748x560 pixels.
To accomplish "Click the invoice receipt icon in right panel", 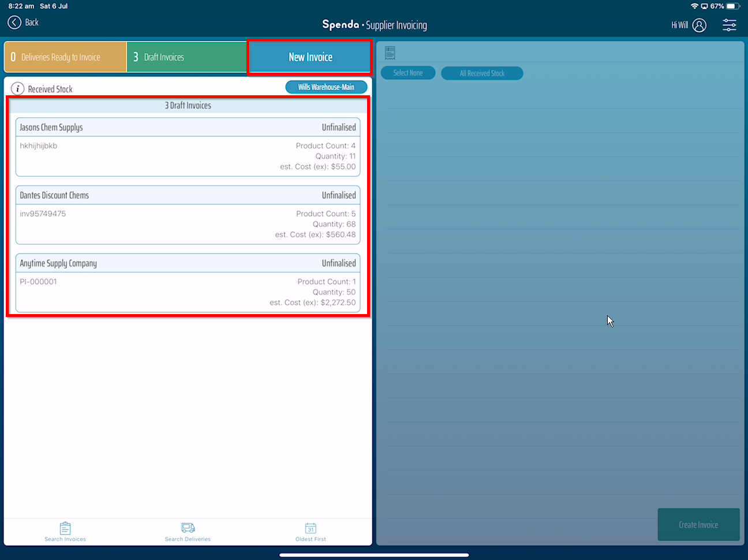I will [390, 53].
